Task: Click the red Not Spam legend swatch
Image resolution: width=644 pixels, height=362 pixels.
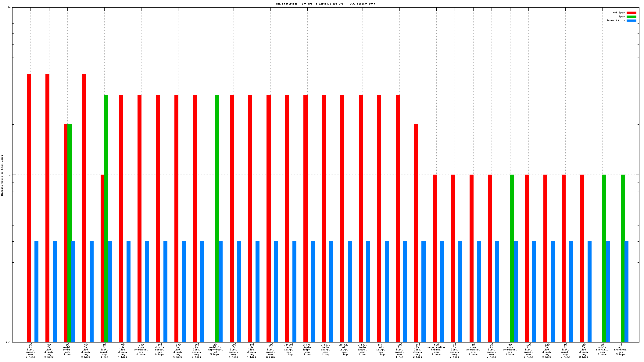Action: coord(631,12)
